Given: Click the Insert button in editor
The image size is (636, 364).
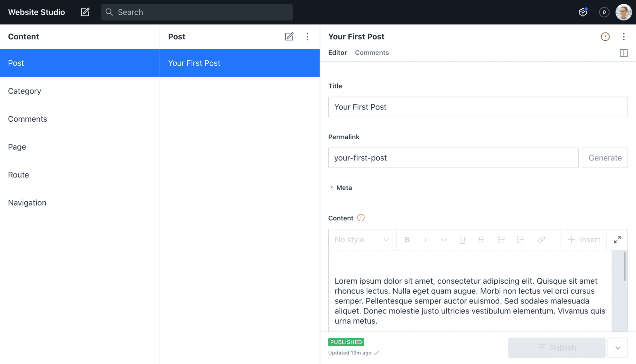Looking at the screenshot, I should (x=584, y=240).
